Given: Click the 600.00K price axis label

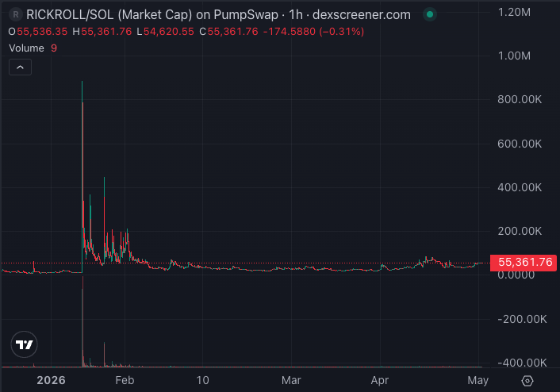Looking at the screenshot, I should point(520,144).
